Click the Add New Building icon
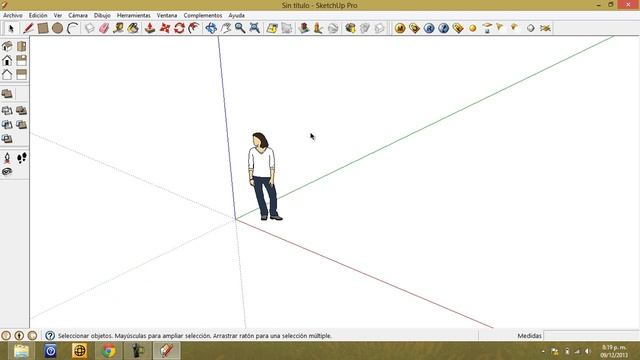This screenshot has width=640, height=360. pos(303,28)
